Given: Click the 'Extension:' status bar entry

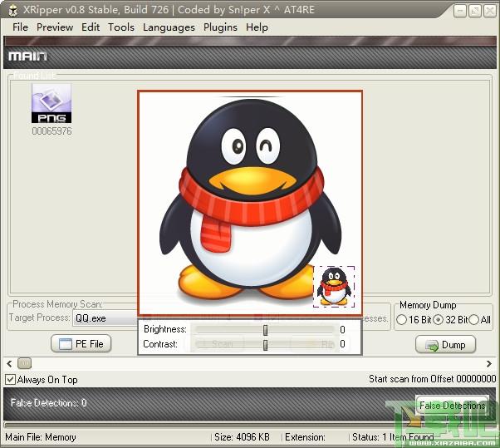Looking at the screenshot, I should (x=305, y=437).
